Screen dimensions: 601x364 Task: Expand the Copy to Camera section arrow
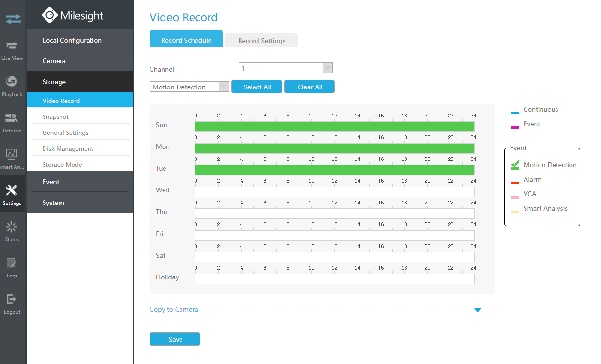(x=478, y=310)
